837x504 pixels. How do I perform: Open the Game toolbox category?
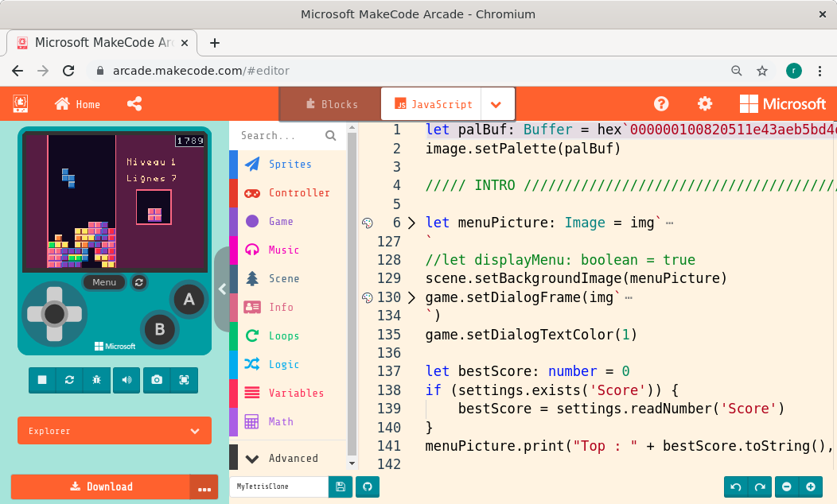point(288,221)
